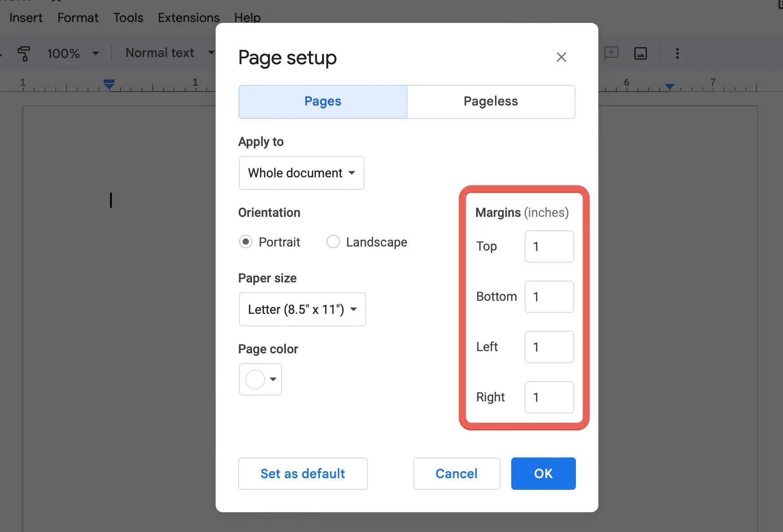The image size is (783, 532).
Task: Click the white page color swatch
Action: pyautogui.click(x=254, y=379)
